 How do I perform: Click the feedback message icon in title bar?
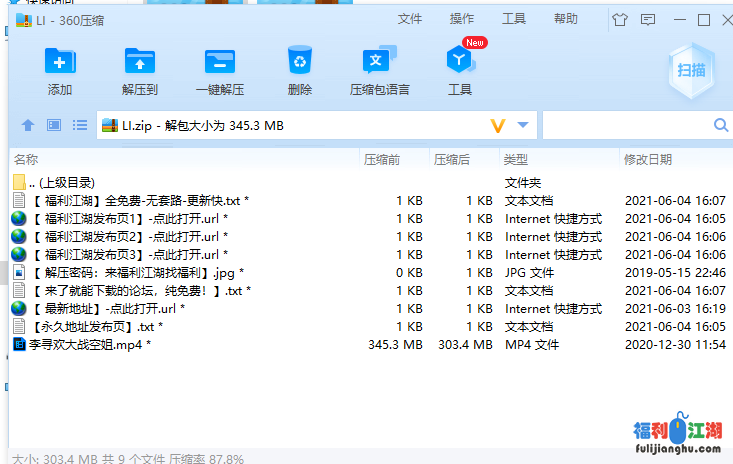pyautogui.click(x=648, y=19)
